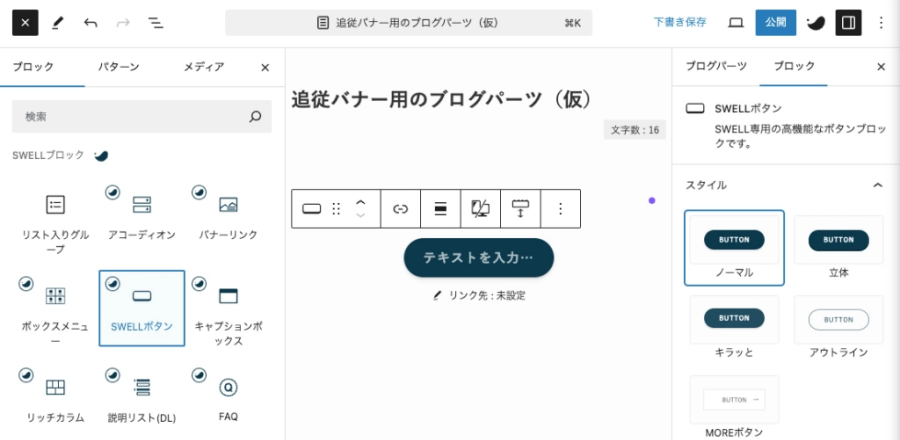Click the テキストを入力… button placeholder
This screenshot has width=900, height=440.
coord(479,258)
